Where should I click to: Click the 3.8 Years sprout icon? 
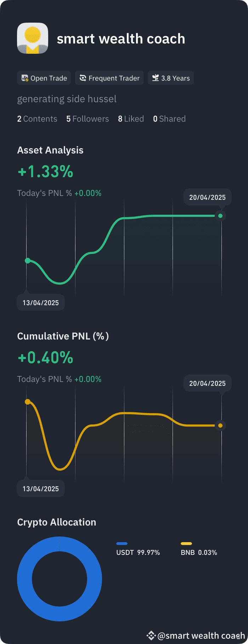point(156,78)
